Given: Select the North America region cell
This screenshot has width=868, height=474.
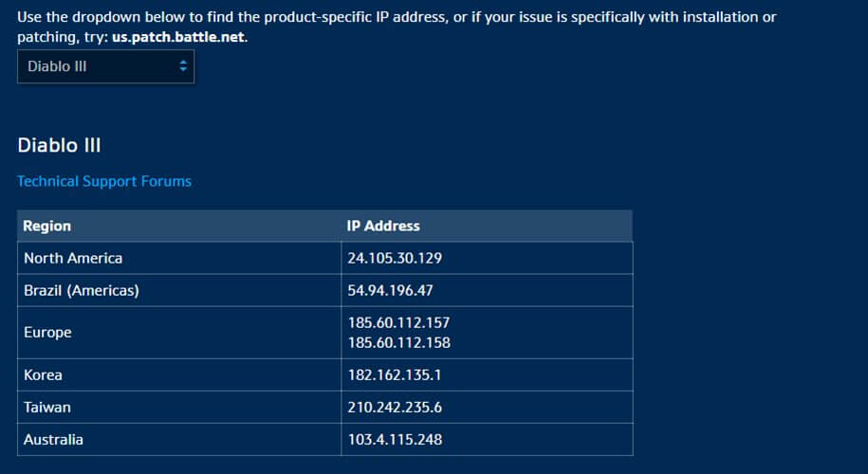Looking at the screenshot, I should point(73,258).
